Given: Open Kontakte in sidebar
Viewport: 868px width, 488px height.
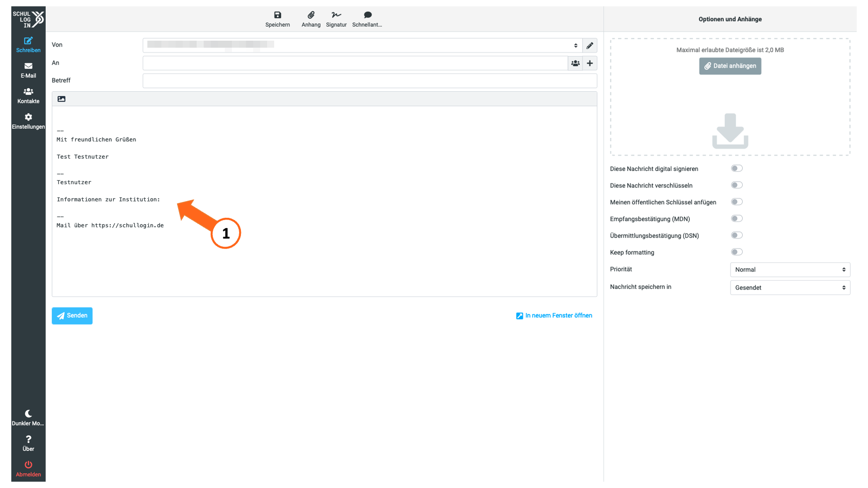Looking at the screenshot, I should coord(28,96).
